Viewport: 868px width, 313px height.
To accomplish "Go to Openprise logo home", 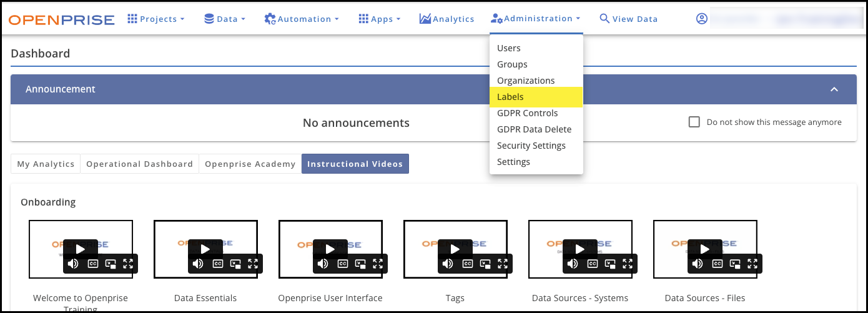I will click(x=62, y=19).
